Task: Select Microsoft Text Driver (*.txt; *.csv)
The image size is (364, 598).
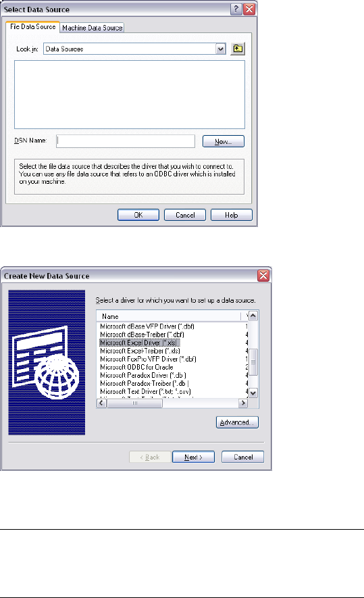Action: coord(145,391)
